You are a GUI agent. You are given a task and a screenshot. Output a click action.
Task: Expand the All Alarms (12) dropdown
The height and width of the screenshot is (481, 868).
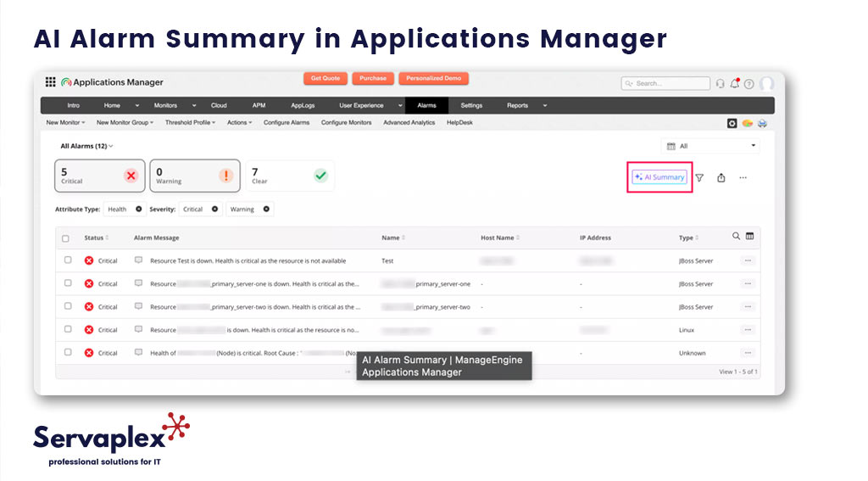[x=86, y=146]
